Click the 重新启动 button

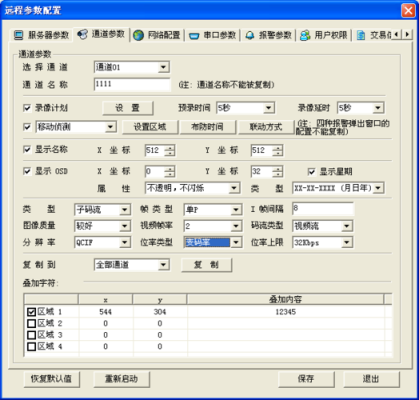(x=121, y=379)
